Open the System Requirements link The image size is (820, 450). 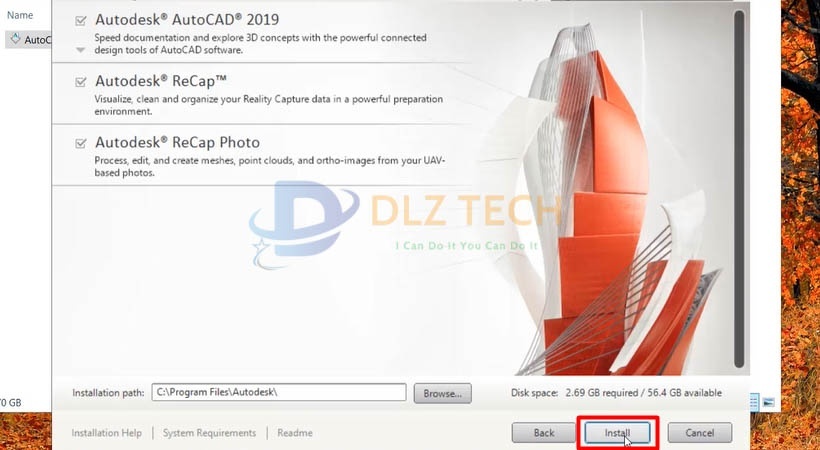point(209,433)
